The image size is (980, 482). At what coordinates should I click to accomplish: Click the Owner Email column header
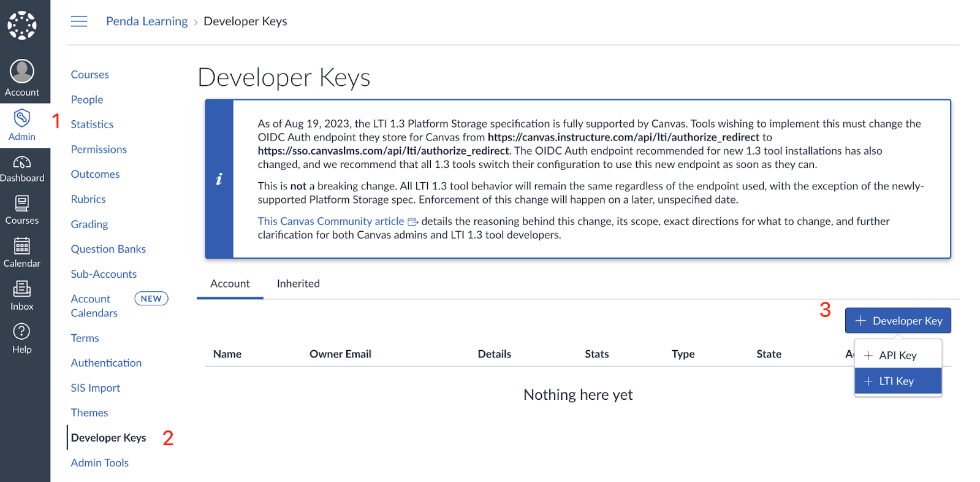340,354
